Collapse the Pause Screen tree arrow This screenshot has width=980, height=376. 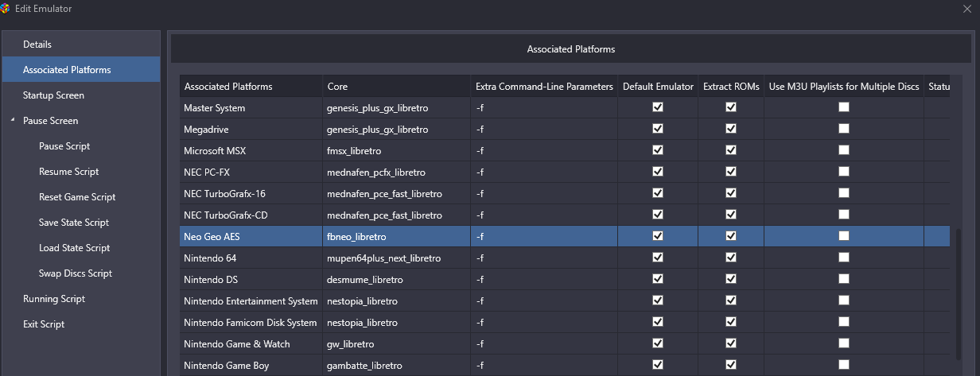point(13,121)
